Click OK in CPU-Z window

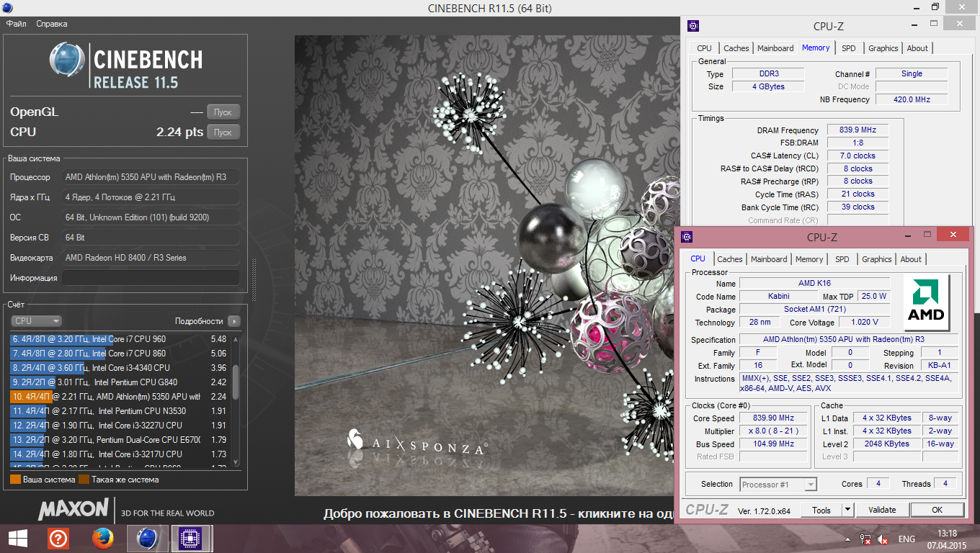coord(937,510)
